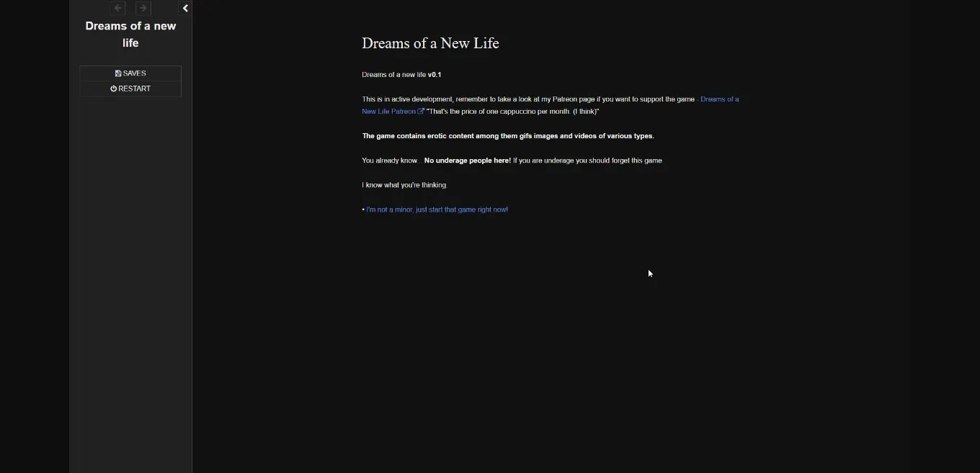Click the "Dreams of a New Life" page heading

tap(430, 43)
